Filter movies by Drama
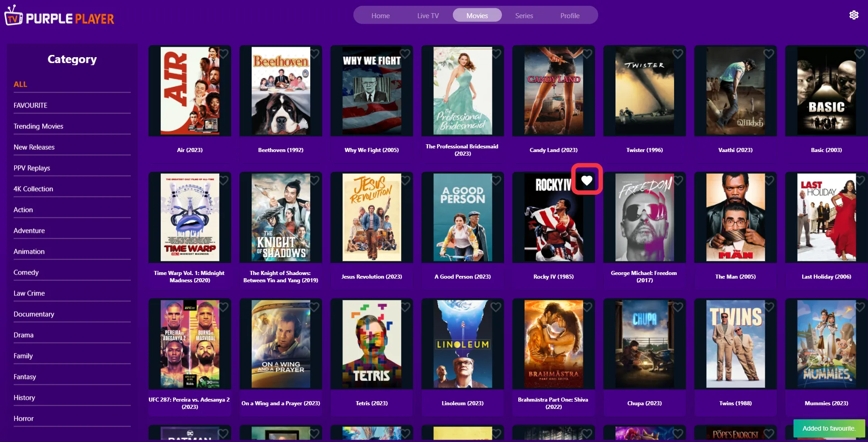 pyautogui.click(x=72, y=335)
